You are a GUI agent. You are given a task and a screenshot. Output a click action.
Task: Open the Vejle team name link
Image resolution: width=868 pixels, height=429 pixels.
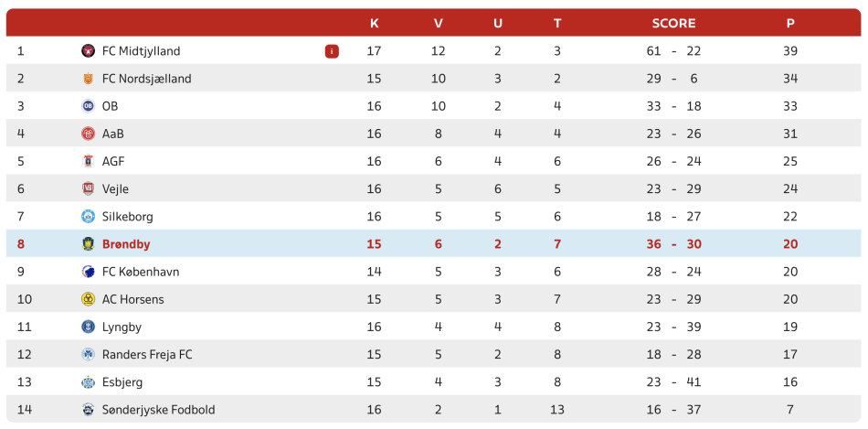(115, 189)
